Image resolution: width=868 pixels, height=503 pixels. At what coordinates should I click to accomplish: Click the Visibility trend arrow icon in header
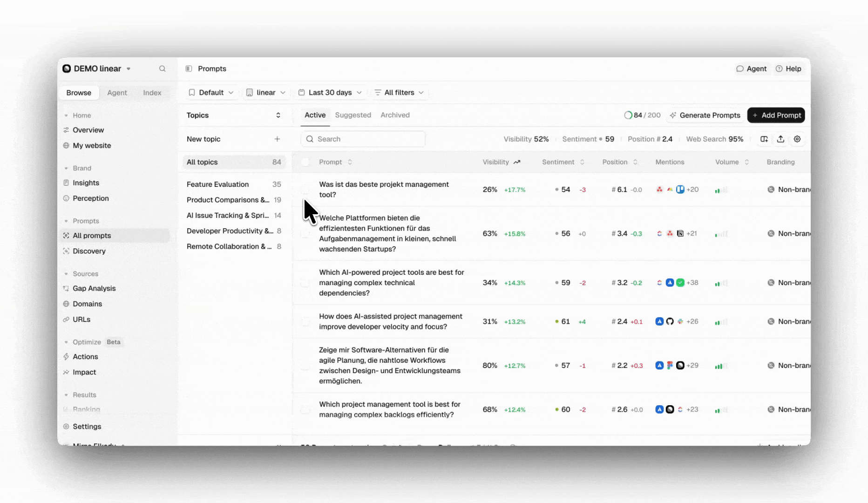[517, 162]
